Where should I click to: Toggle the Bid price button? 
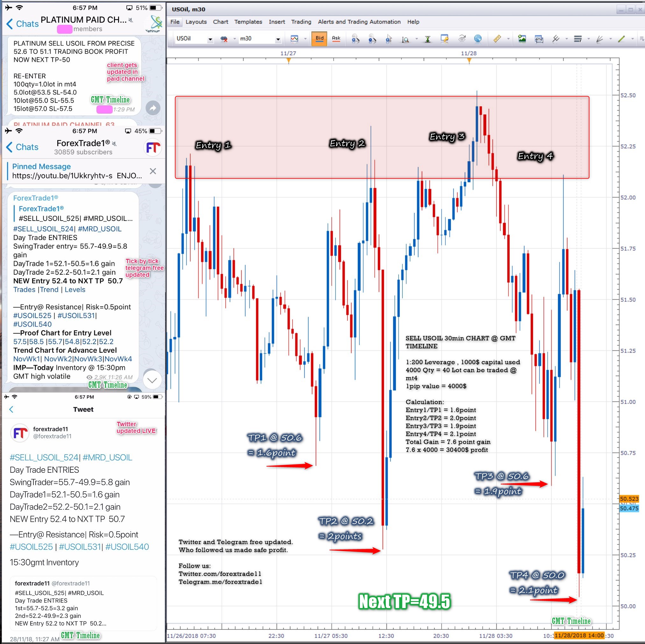pyautogui.click(x=320, y=39)
